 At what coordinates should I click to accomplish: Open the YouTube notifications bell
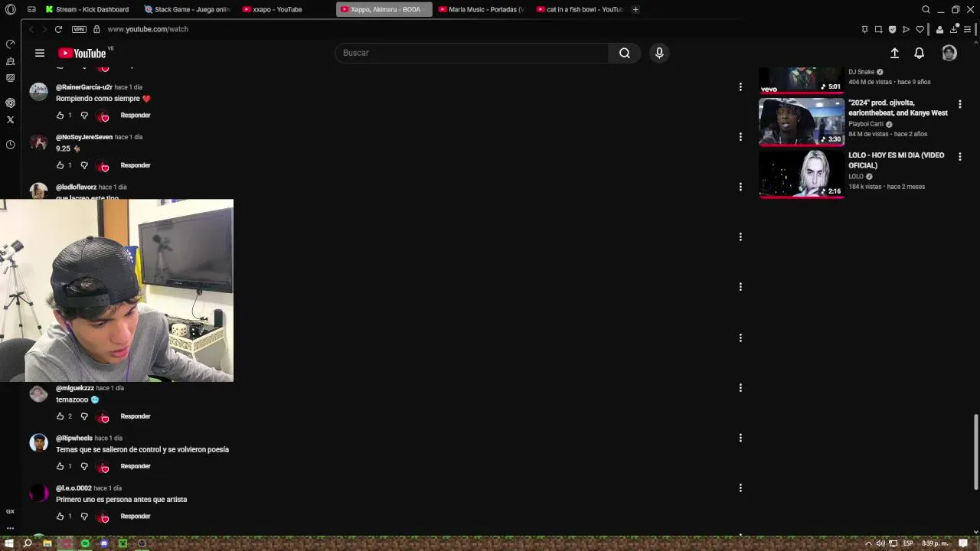coord(919,53)
